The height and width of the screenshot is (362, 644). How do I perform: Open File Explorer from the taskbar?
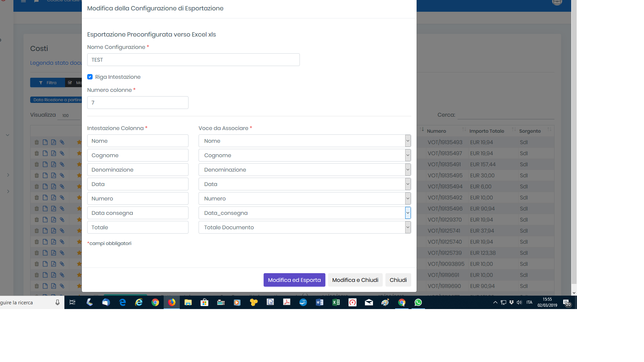[188, 302]
